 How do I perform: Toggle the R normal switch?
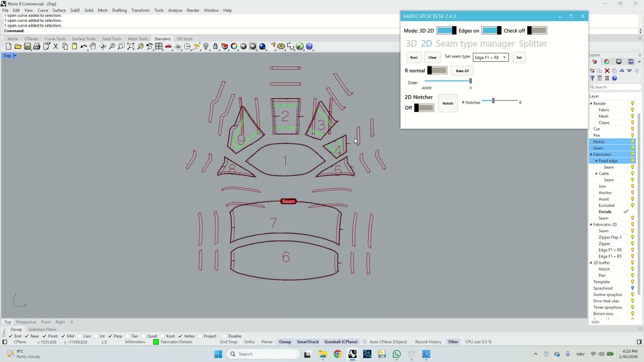(437, 70)
